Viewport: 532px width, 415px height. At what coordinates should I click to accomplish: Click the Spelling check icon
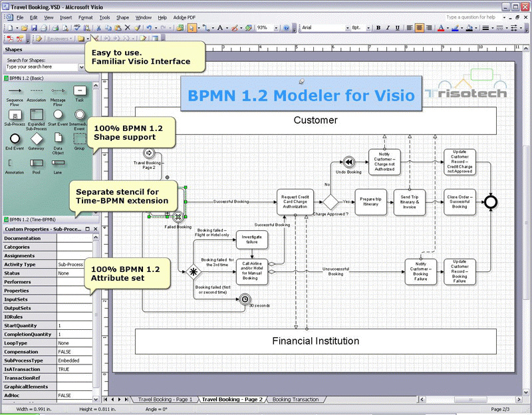coord(77,28)
